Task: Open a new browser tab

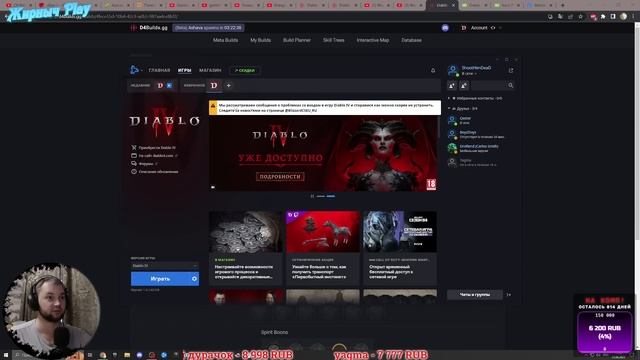Action: click(x=563, y=5)
